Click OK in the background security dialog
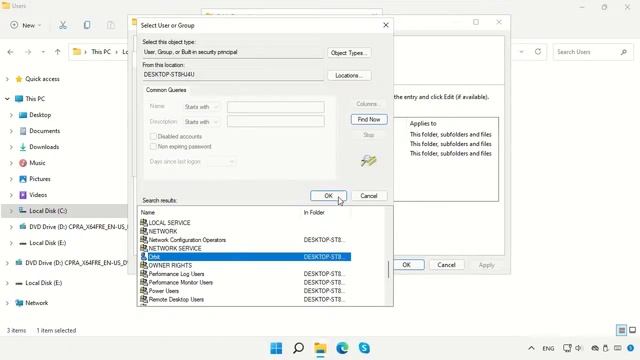 pos(406,265)
